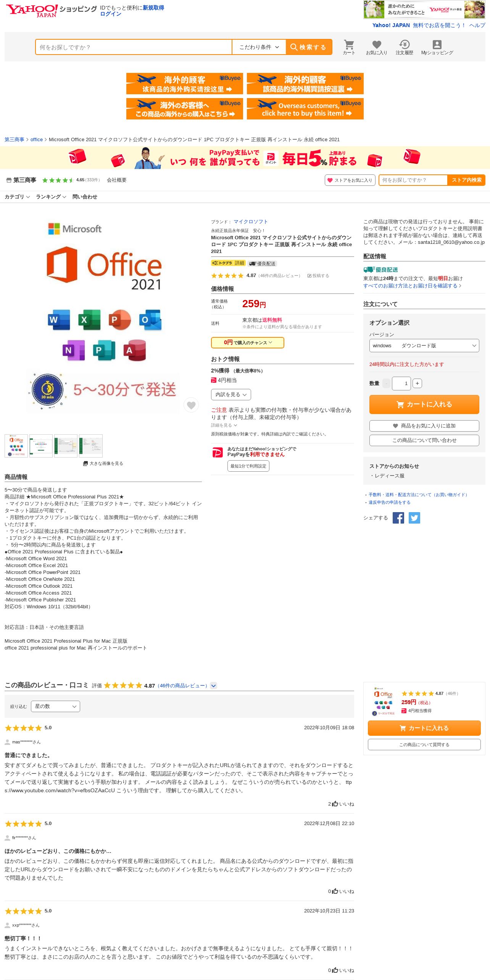490x980 pixels.
Task: Click the orange カートに入れる button
Action: coord(424,405)
